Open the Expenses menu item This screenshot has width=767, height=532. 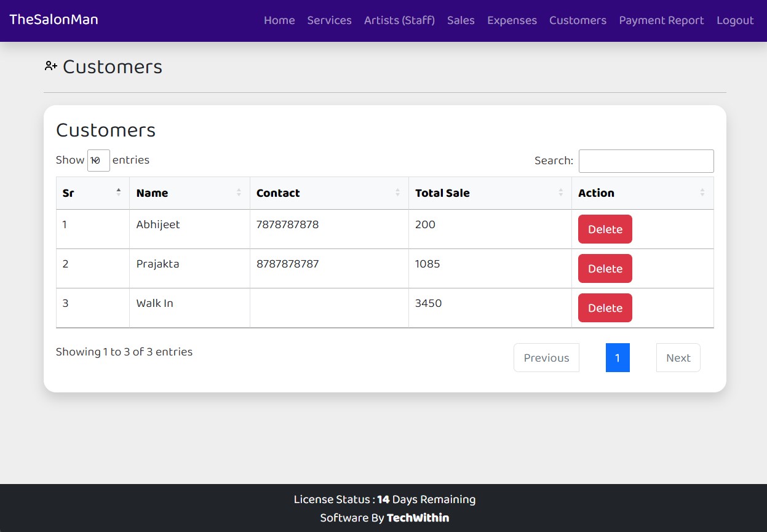512,20
